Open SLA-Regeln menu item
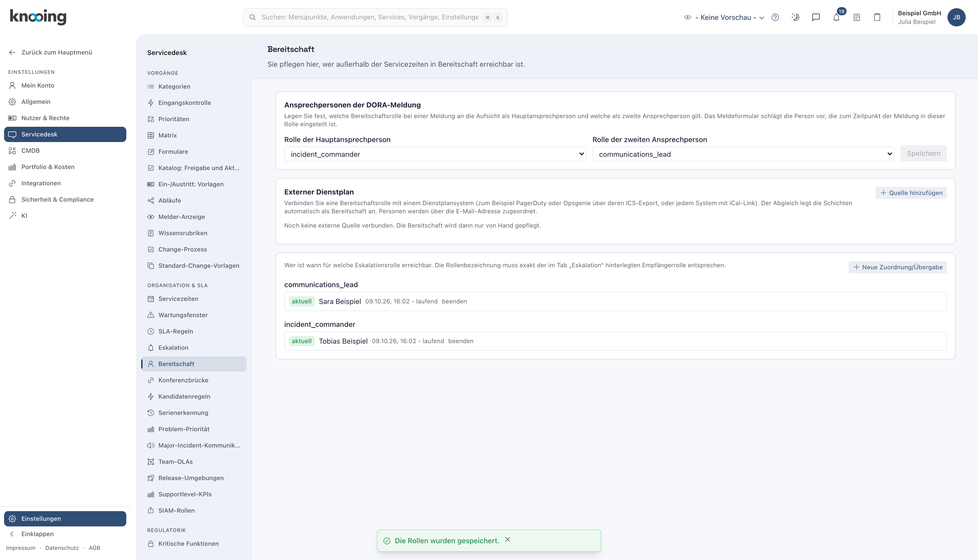Image resolution: width=978 pixels, height=560 pixels. click(194, 331)
